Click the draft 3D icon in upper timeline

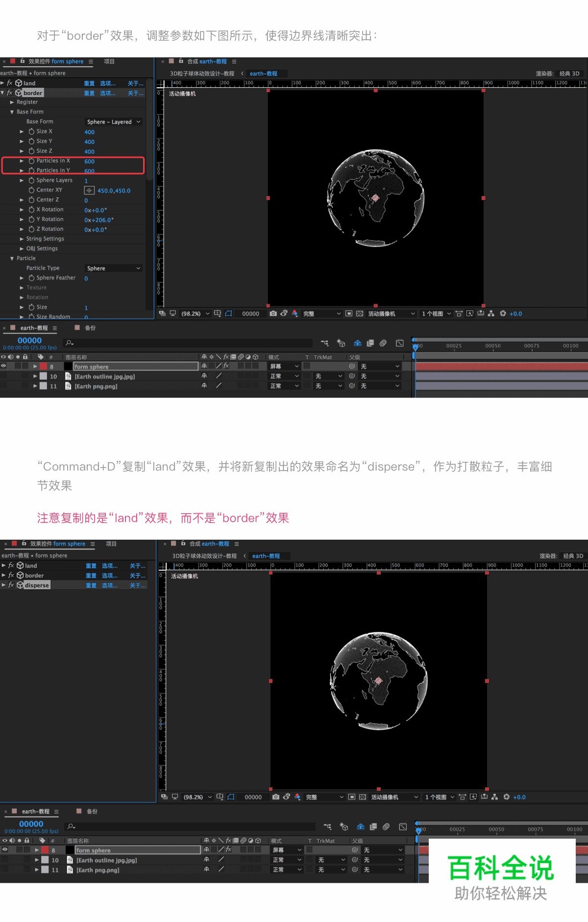point(341,343)
